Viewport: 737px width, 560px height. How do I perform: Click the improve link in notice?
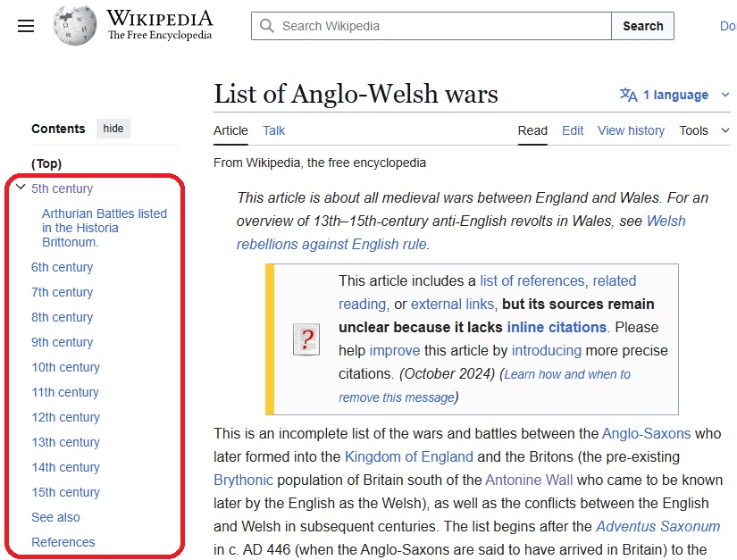click(395, 350)
